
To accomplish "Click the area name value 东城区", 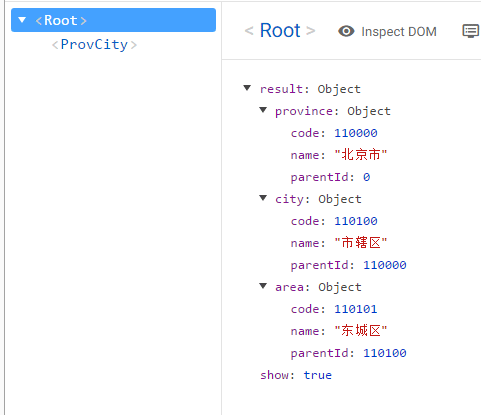I will tap(361, 331).
